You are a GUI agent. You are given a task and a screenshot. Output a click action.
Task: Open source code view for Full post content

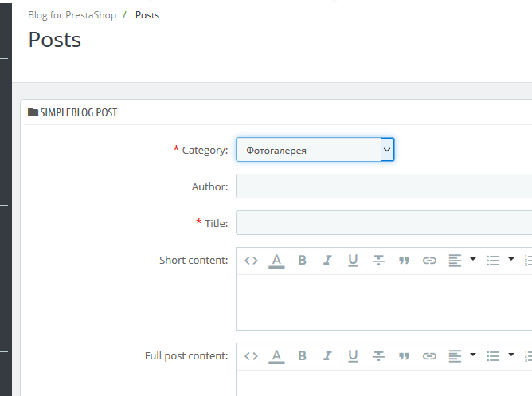[251, 355]
